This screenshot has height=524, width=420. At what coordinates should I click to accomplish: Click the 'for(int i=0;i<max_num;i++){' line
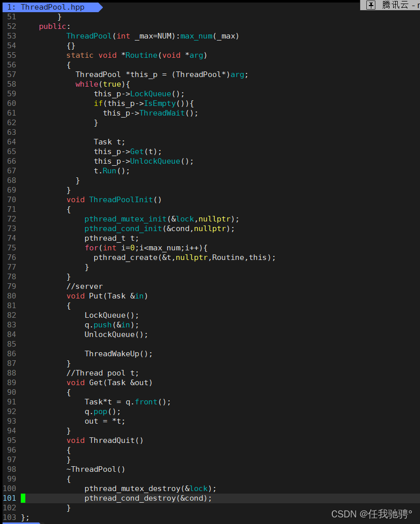[146, 248]
